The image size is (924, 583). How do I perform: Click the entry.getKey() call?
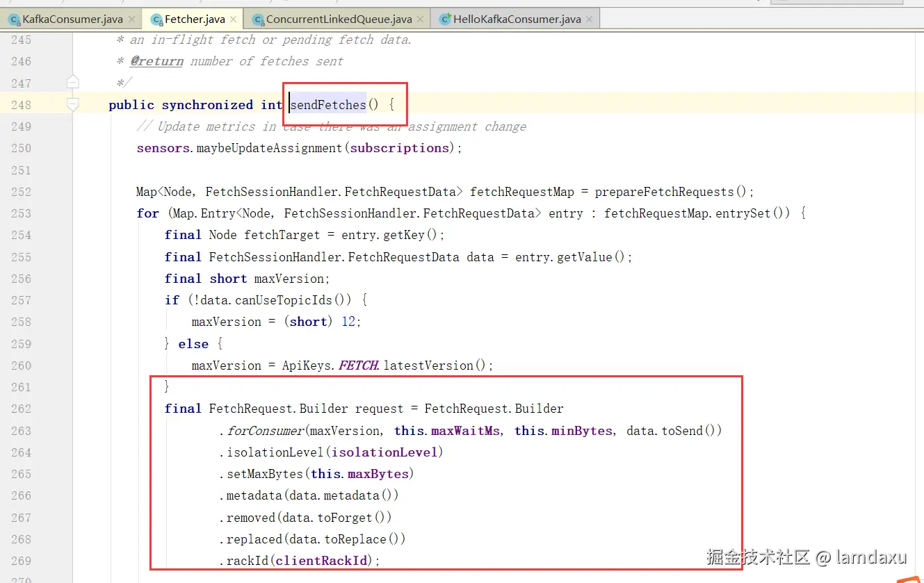[x=389, y=235]
